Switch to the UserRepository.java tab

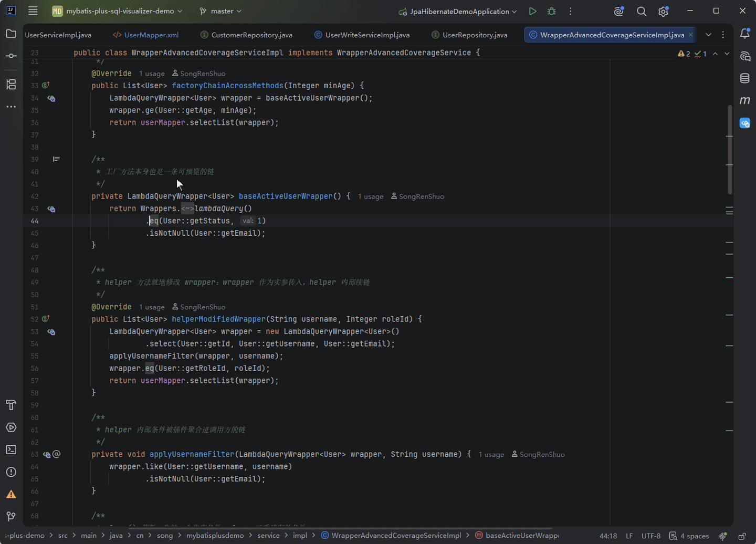[x=469, y=35]
